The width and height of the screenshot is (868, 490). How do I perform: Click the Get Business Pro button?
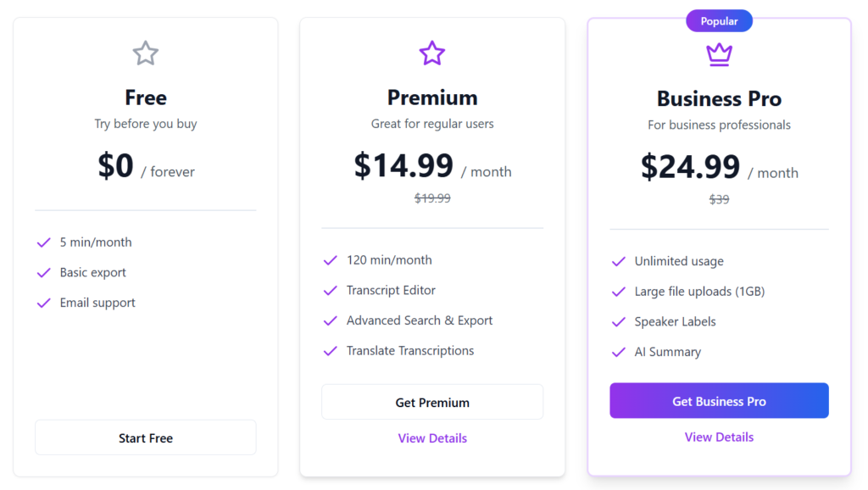point(719,400)
